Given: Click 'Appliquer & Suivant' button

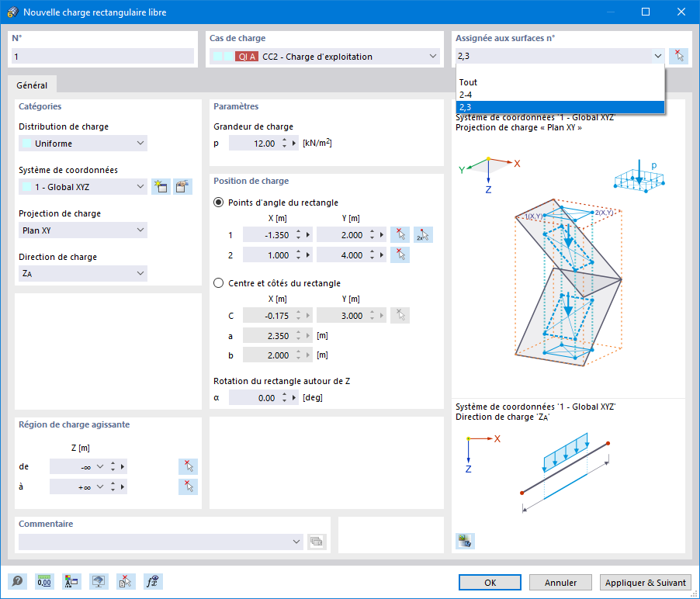Looking at the screenshot, I should [x=645, y=583].
